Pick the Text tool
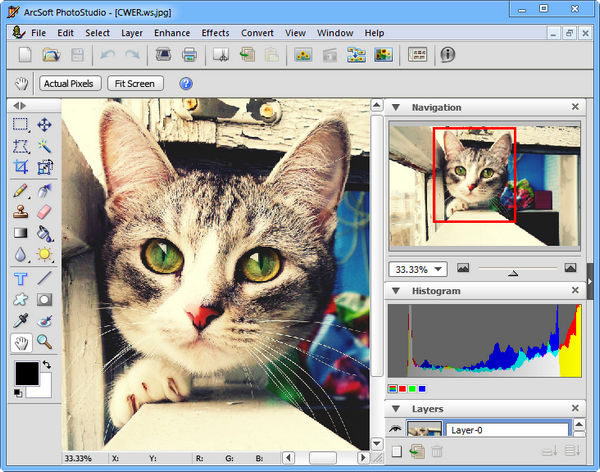This screenshot has height=472, width=600. coord(20,278)
